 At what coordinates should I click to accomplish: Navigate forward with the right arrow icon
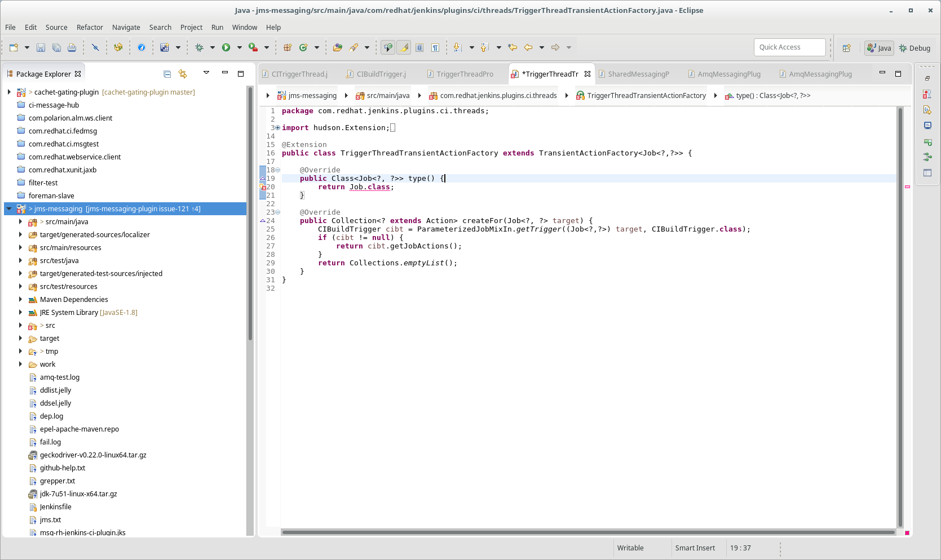(x=555, y=48)
